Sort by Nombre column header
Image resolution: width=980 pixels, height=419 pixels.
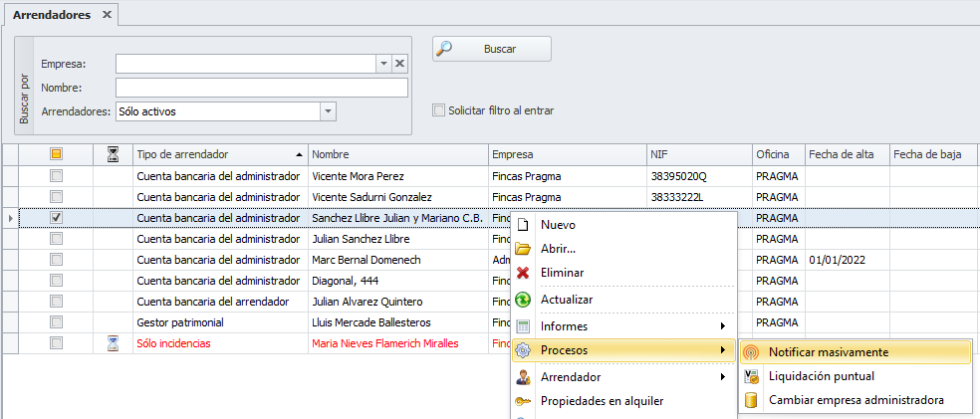(x=398, y=154)
